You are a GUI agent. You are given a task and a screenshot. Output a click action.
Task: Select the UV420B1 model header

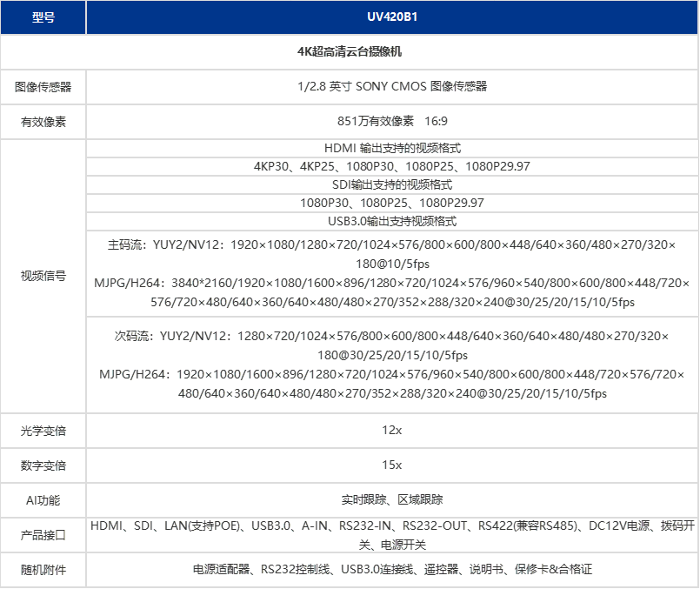[x=391, y=17]
